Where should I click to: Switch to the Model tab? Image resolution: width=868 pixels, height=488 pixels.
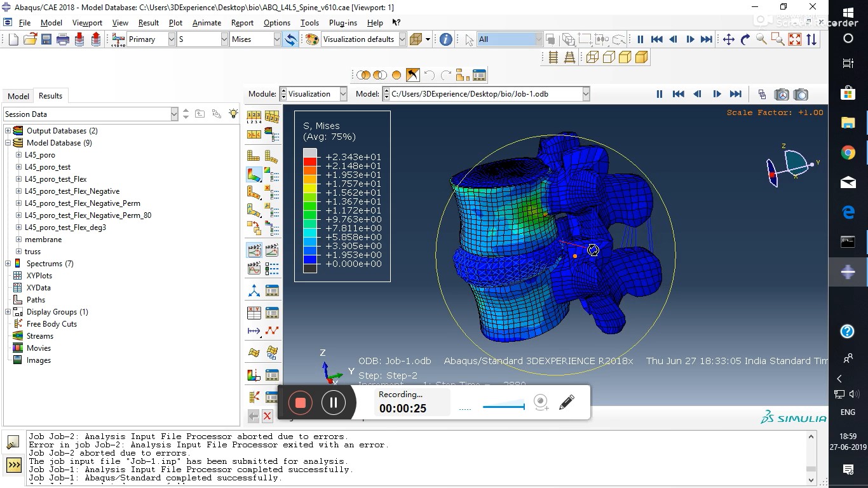click(x=18, y=96)
